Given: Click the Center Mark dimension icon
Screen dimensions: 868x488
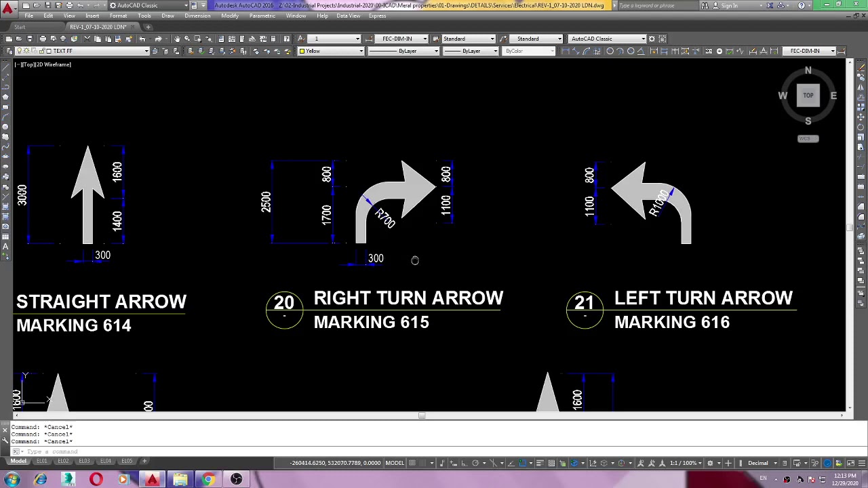Looking at the screenshot, I should click(719, 51).
